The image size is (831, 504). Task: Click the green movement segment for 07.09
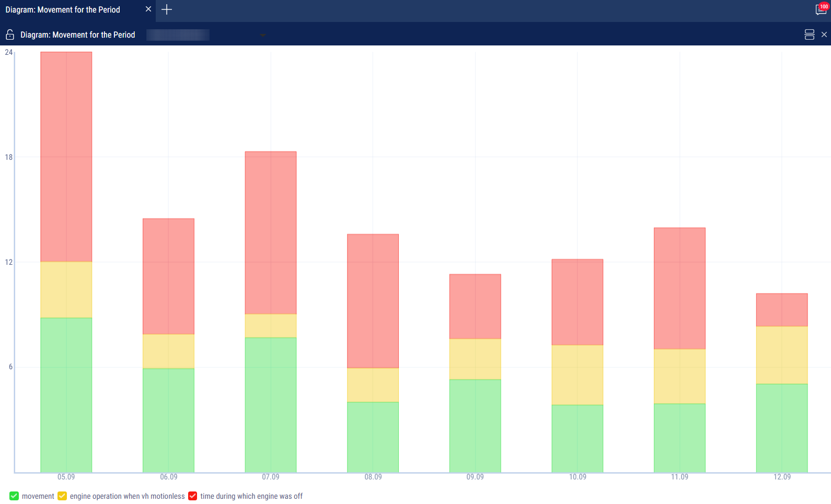pyautogui.click(x=271, y=405)
